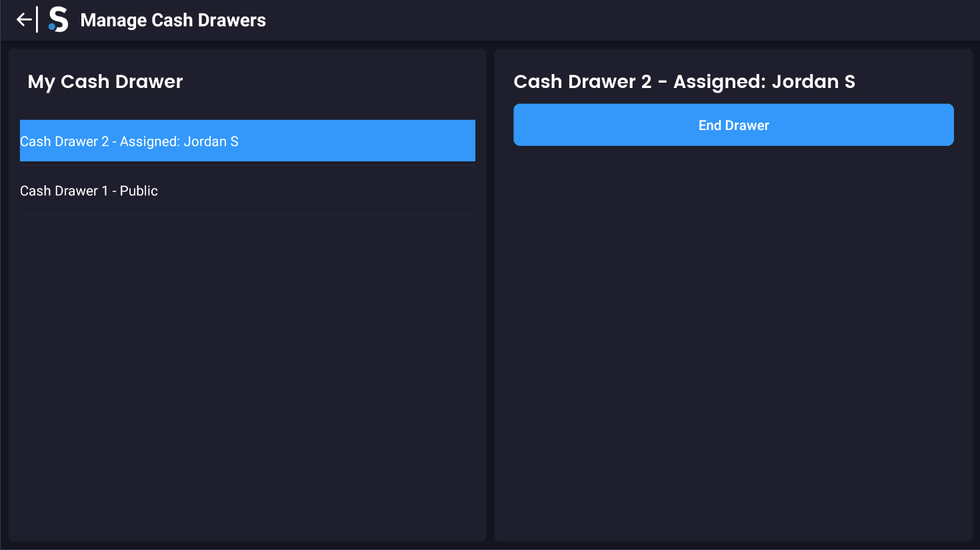
Task: Select Cash Drawer 2 assigned to Jordan S
Action: (x=129, y=141)
